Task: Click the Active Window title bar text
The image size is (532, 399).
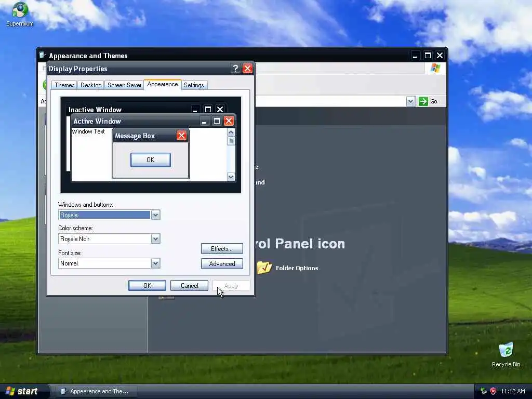Action: (97, 121)
